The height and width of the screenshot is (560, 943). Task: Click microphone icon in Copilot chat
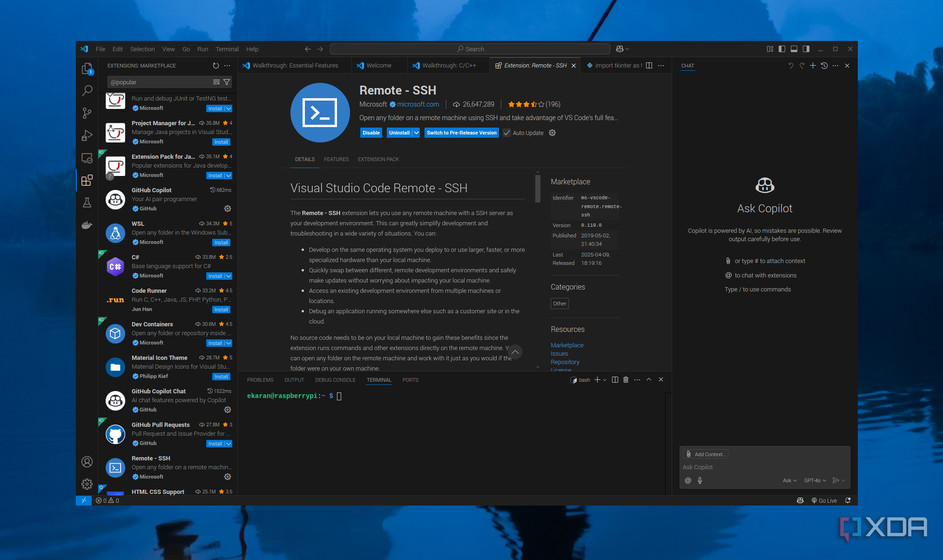700,480
